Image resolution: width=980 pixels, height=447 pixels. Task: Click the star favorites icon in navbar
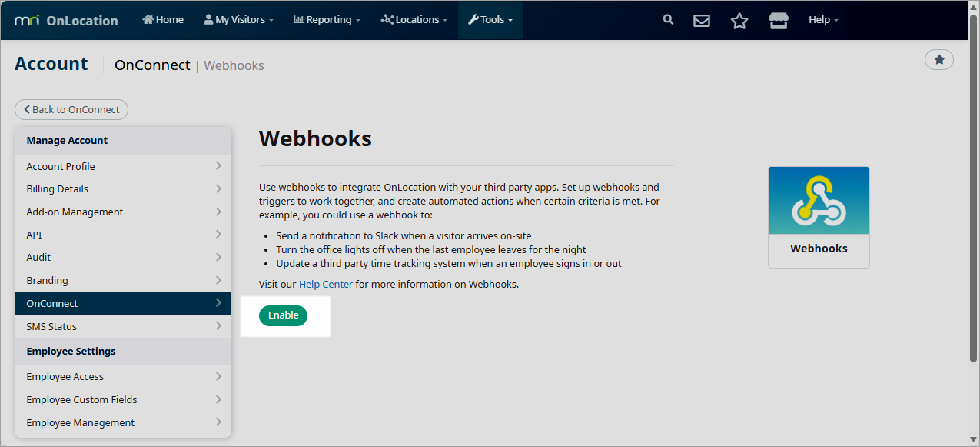coord(739,21)
